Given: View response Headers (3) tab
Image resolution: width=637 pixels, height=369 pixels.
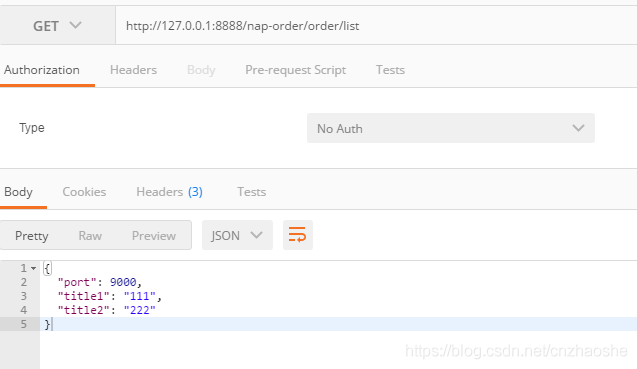Looking at the screenshot, I should [x=169, y=192].
